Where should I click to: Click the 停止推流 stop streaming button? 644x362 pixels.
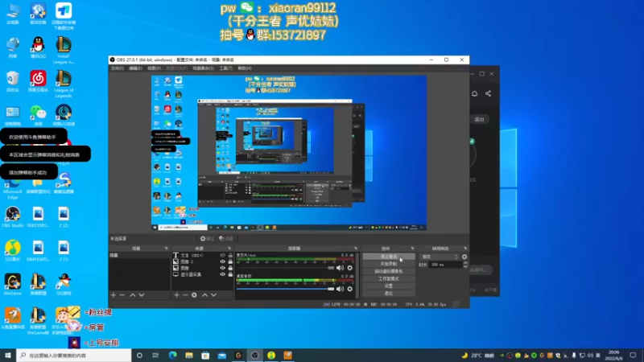[x=389, y=257]
